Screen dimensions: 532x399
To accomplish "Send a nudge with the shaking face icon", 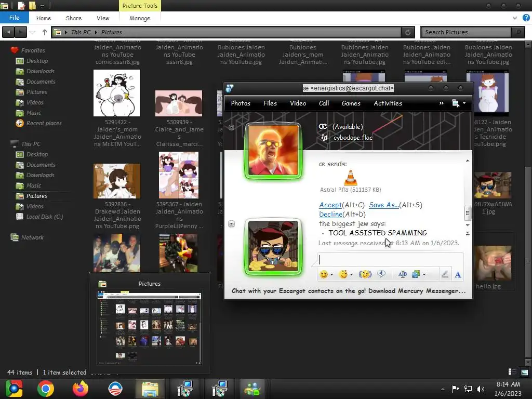I will point(365,274).
